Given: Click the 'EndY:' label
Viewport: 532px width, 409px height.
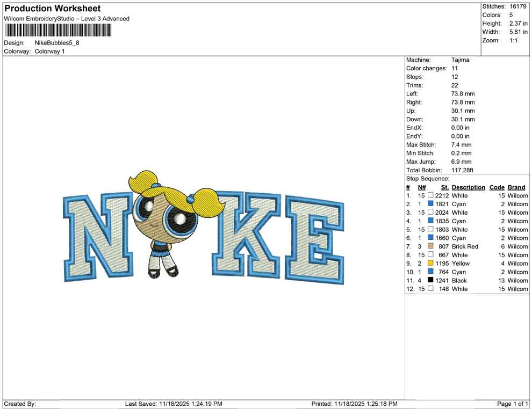Looking at the screenshot, I should (414, 136).
